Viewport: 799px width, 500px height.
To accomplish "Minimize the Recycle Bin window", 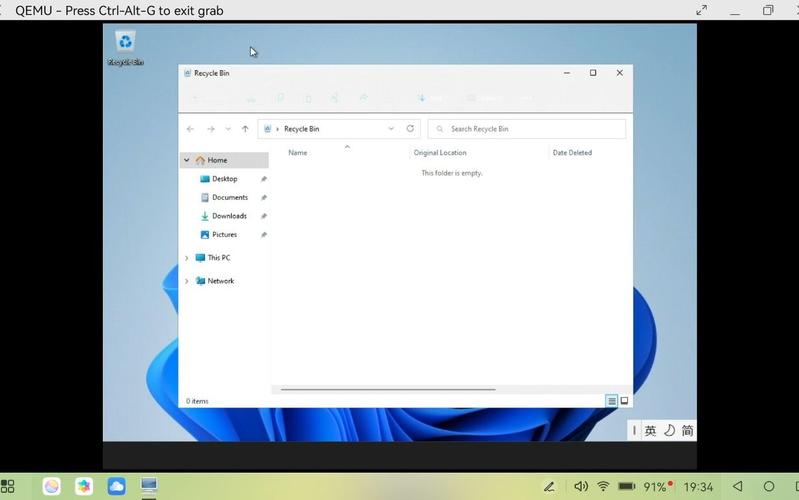I will tap(567, 73).
